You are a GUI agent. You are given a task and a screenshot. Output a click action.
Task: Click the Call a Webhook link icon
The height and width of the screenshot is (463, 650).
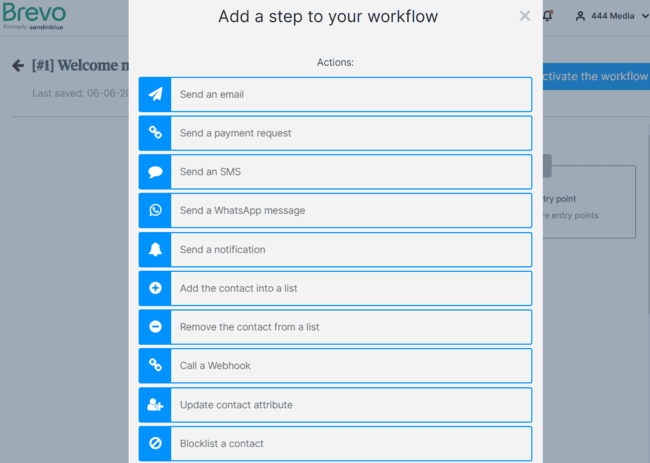coord(155,366)
